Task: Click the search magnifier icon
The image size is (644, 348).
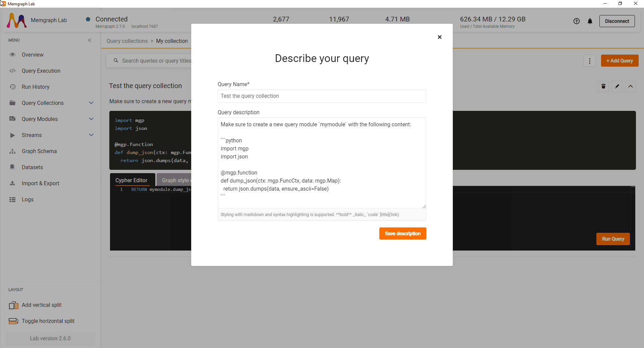Action: pyautogui.click(x=116, y=61)
